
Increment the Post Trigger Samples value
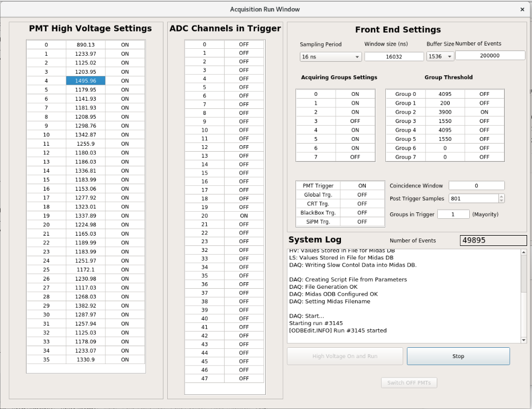[501, 197]
